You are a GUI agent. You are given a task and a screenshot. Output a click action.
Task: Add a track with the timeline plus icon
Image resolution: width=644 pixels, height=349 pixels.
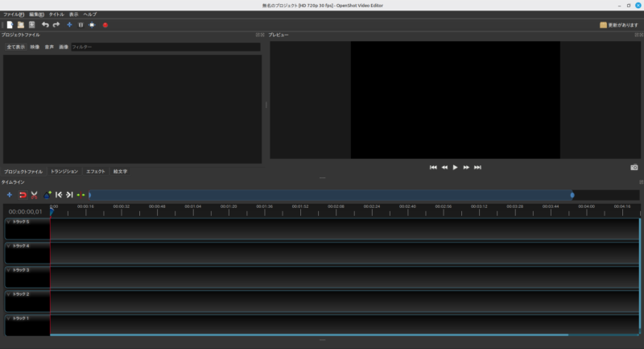click(x=10, y=195)
